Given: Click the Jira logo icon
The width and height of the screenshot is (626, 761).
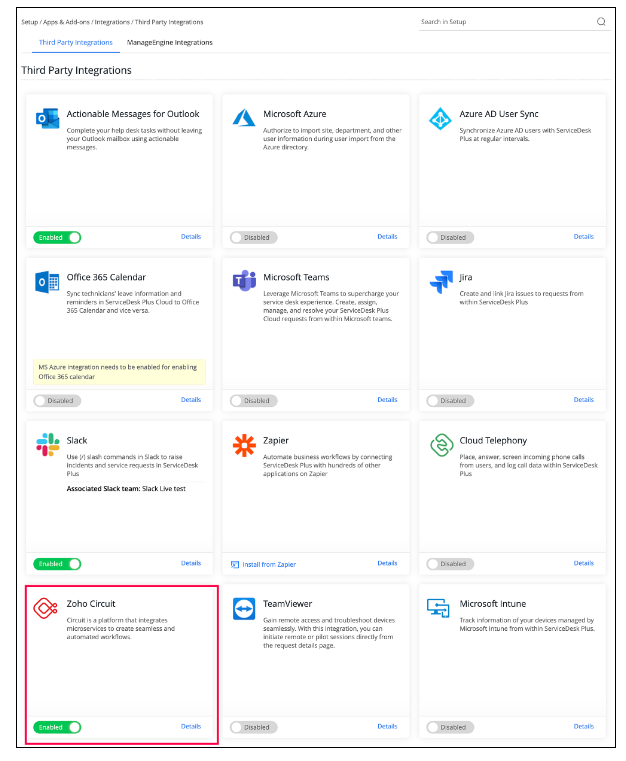Looking at the screenshot, I should pyautogui.click(x=441, y=282).
